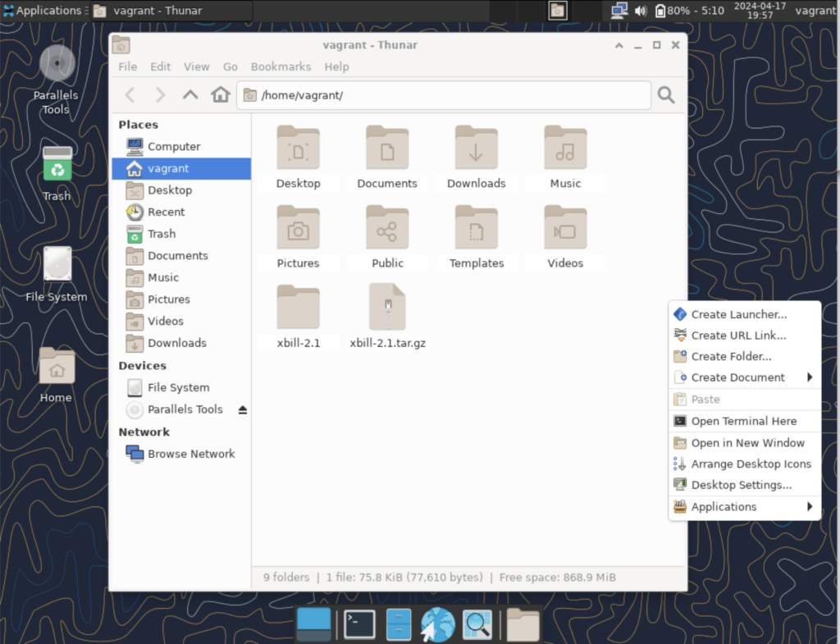Viewport: 840px width, 644px height.
Task: Select Open Terminal Here from context menu
Action: coord(742,421)
